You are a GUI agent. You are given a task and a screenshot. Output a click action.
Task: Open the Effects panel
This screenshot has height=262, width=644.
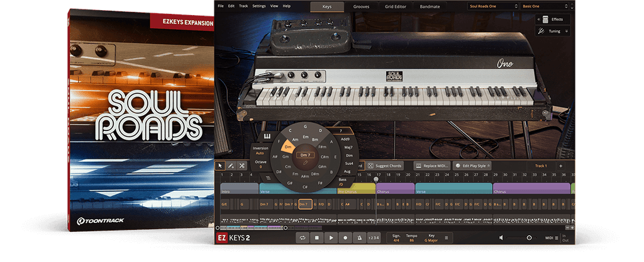click(x=553, y=20)
